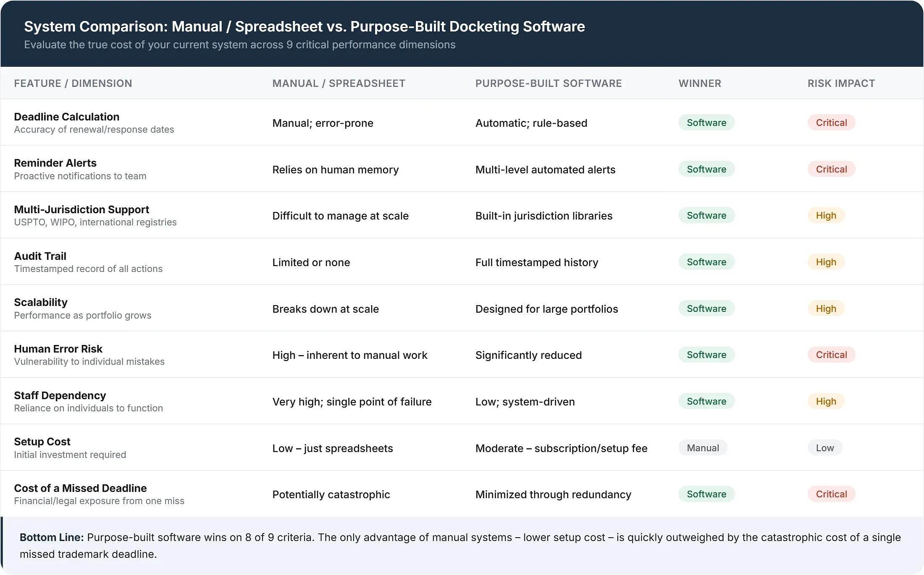Click the 'Relies on human memory' cell
This screenshot has width=924, height=575.
336,170
